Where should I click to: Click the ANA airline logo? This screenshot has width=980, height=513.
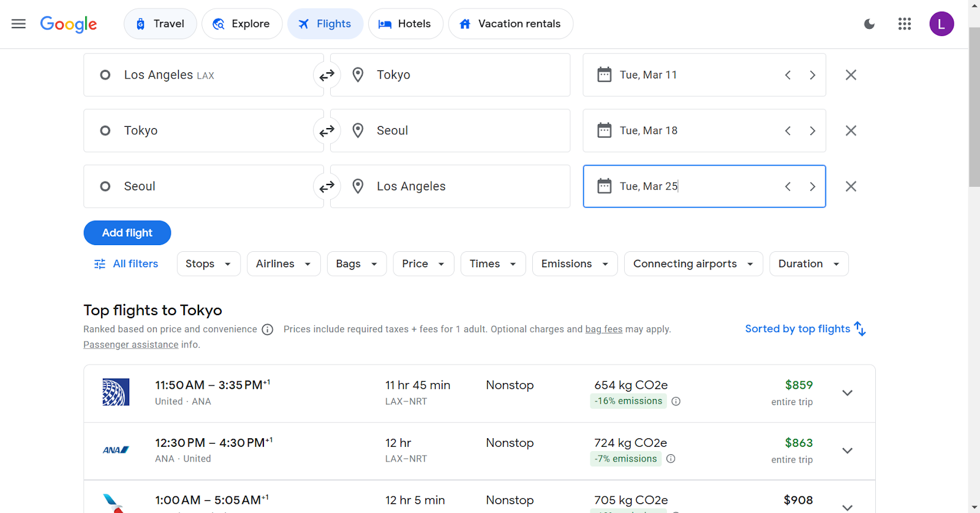point(116,450)
